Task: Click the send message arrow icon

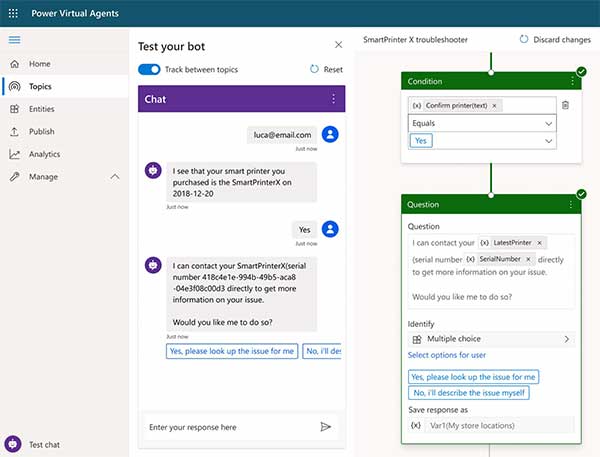Action: [x=325, y=426]
